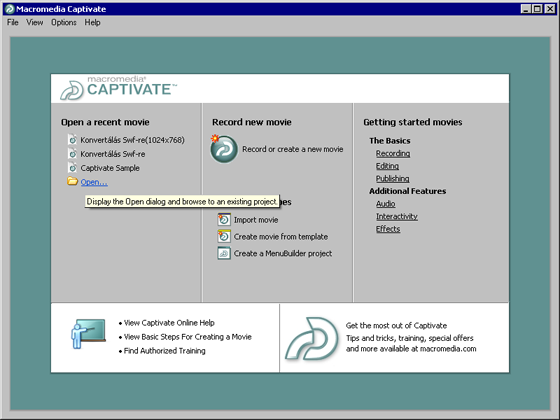Image resolution: width=560 pixels, height=420 pixels.
Task: Click the movie icon beside Captivate Sample
Action: [72, 168]
